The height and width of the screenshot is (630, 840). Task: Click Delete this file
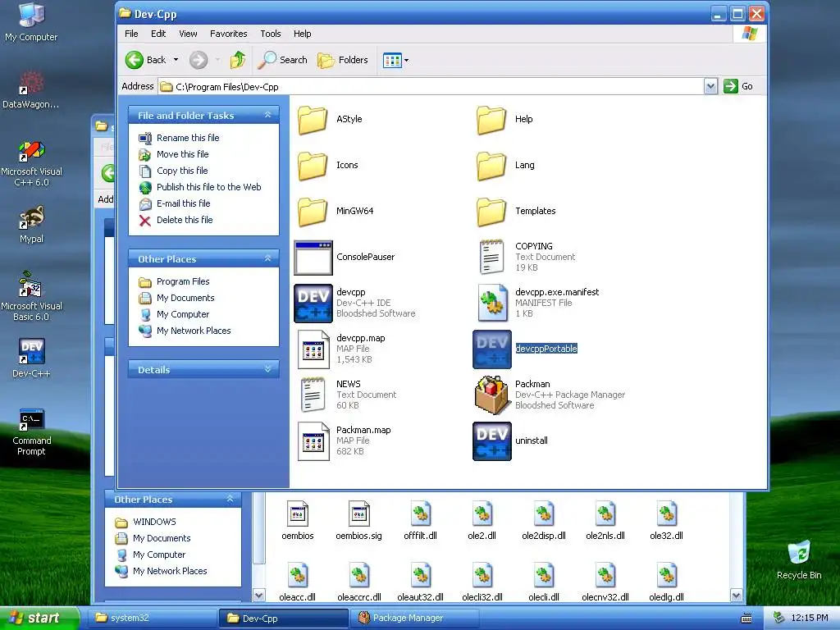pos(185,220)
